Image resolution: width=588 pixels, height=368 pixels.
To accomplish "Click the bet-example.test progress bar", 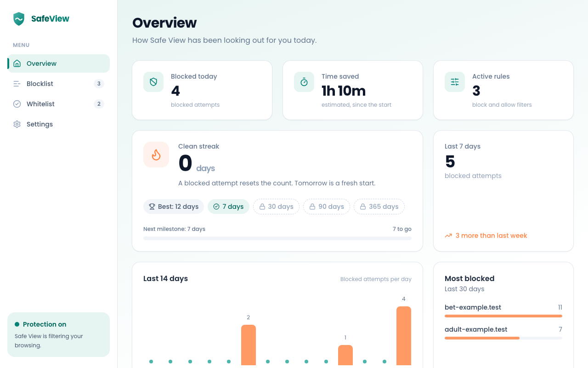I will point(503,316).
